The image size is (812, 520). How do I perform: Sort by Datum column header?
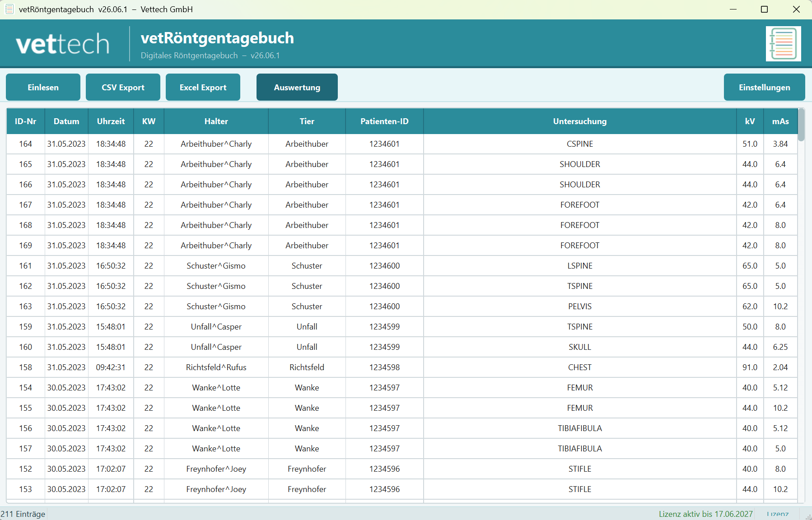pyautogui.click(x=66, y=121)
